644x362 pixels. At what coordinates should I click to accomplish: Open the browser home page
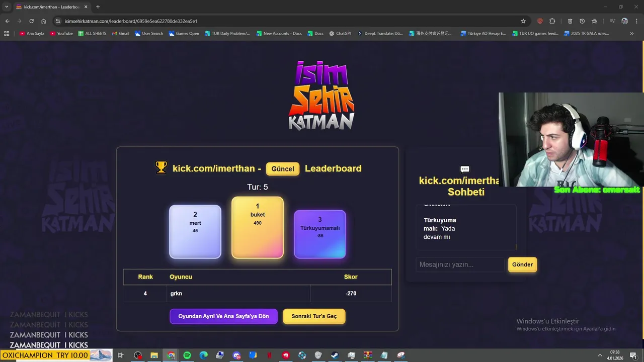pyautogui.click(x=43, y=21)
